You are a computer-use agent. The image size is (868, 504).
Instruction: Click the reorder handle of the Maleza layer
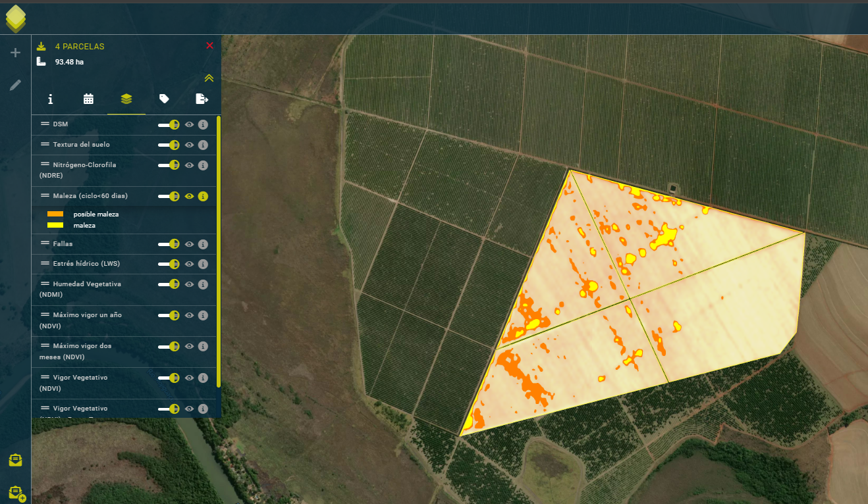tap(45, 195)
